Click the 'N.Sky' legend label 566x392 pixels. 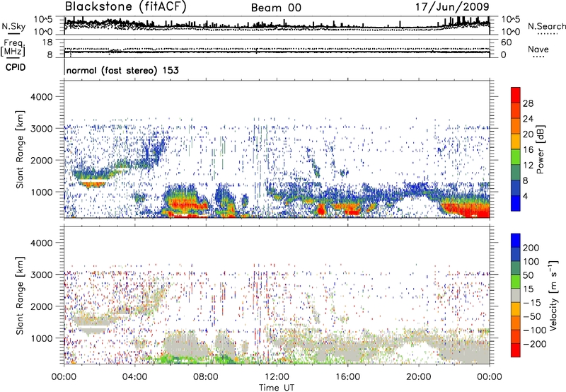pos(13,26)
